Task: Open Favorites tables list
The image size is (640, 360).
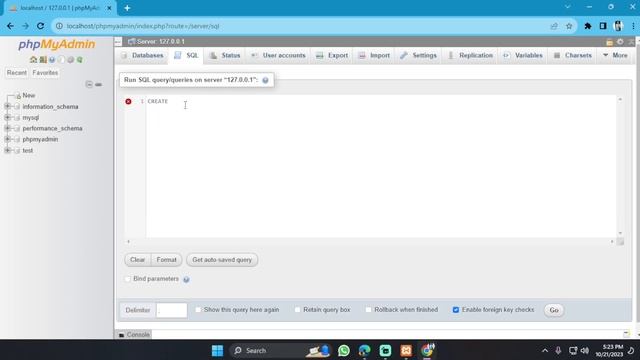Action: 45,73
